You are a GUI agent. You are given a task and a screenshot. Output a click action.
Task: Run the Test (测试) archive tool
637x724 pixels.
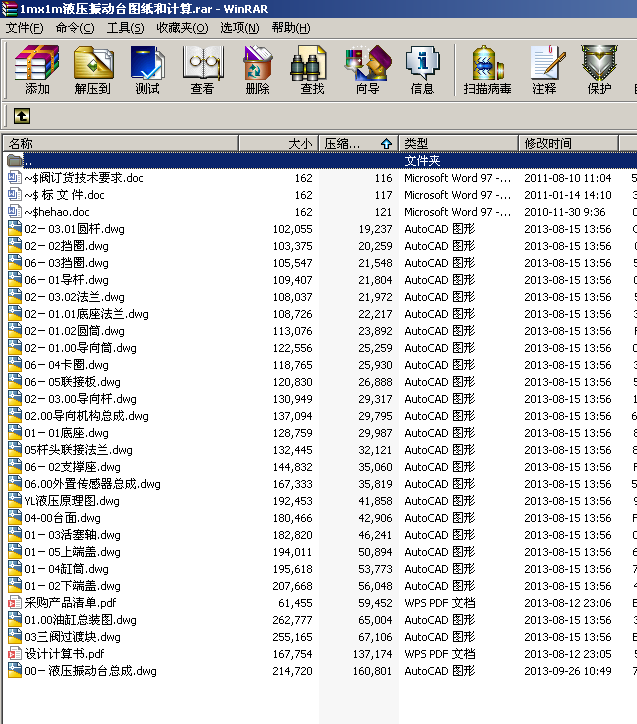tap(147, 69)
